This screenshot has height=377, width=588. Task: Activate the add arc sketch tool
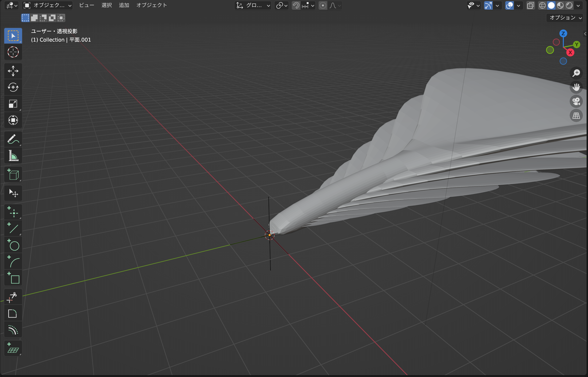(x=13, y=261)
